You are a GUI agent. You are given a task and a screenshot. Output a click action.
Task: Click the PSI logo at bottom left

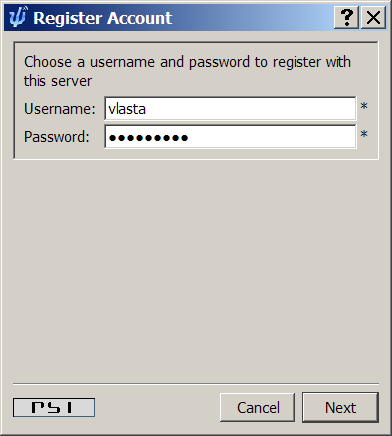(54, 407)
